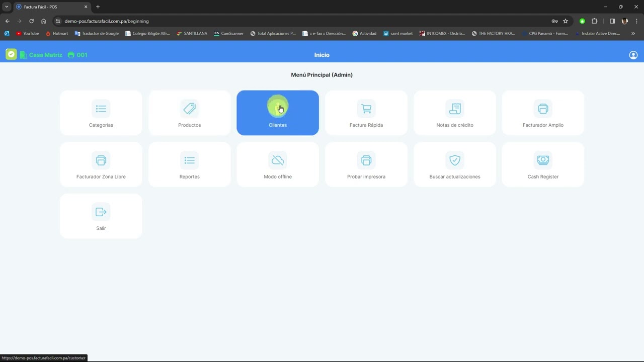Screen dimensions: 644x362
Task: Open Cash Register money icon
Action: (x=543, y=160)
